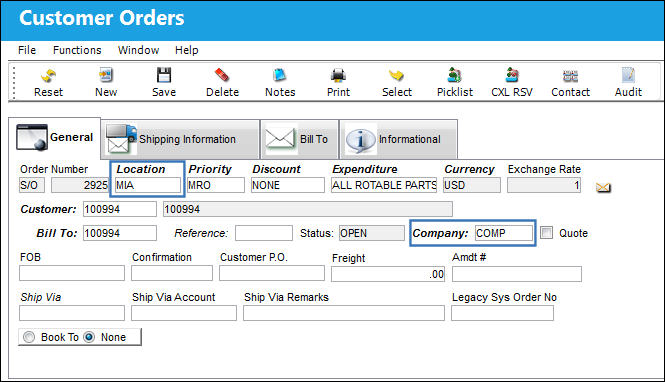This screenshot has width=665, height=382.
Task: Switch to the Shipping Information tab
Action: coord(180,139)
